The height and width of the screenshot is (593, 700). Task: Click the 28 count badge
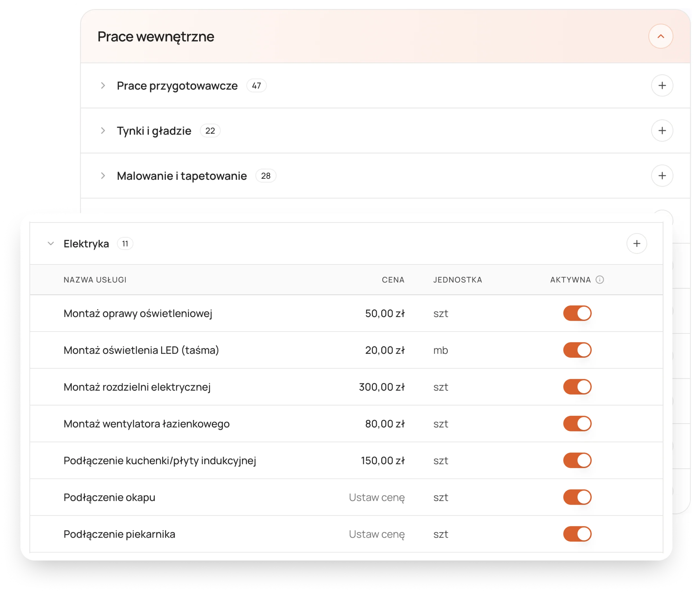(x=266, y=176)
